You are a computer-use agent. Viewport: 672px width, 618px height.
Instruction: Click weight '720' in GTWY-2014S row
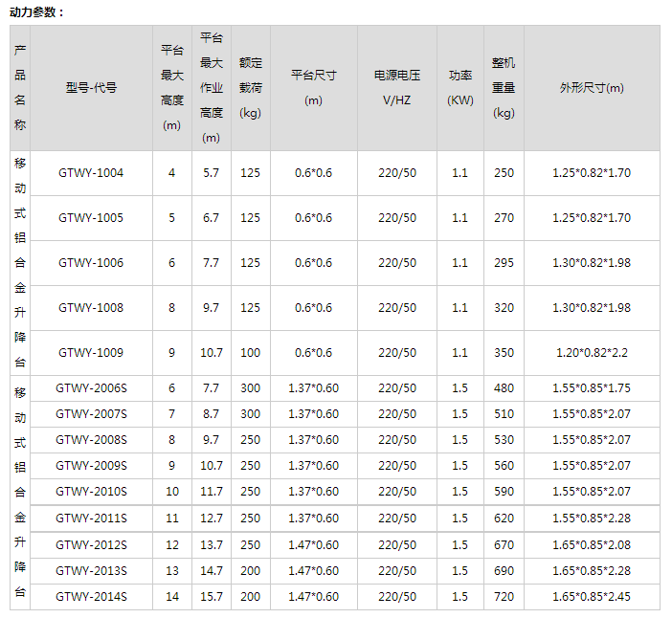tap(504, 597)
